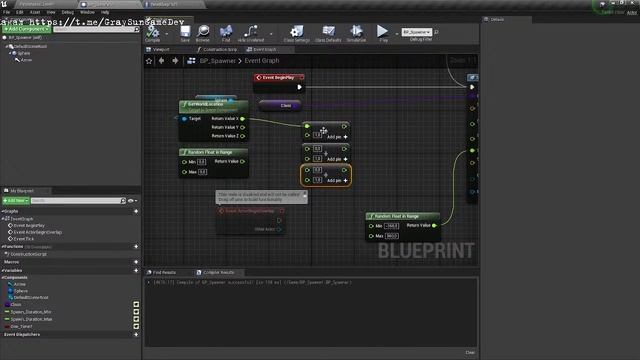
Task: Open the Edit menu
Action: coord(20,12)
